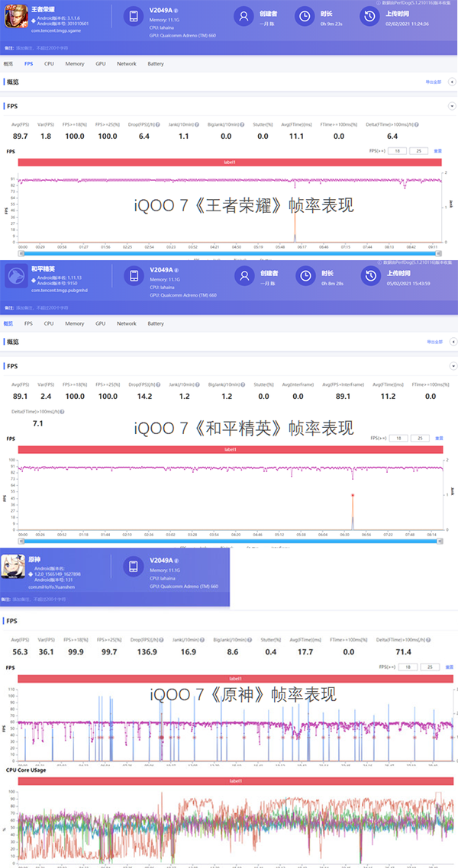This screenshot has width=458, height=868.
Task: Switch to CPU tab in 王者荣耀 report
Action: tap(49, 64)
